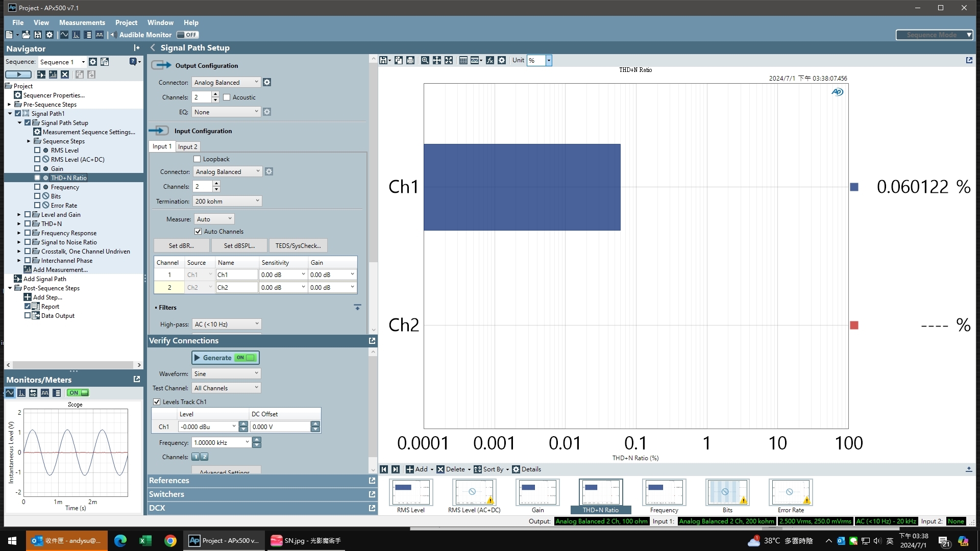Open the Sequence Mode dropdown

click(x=935, y=35)
